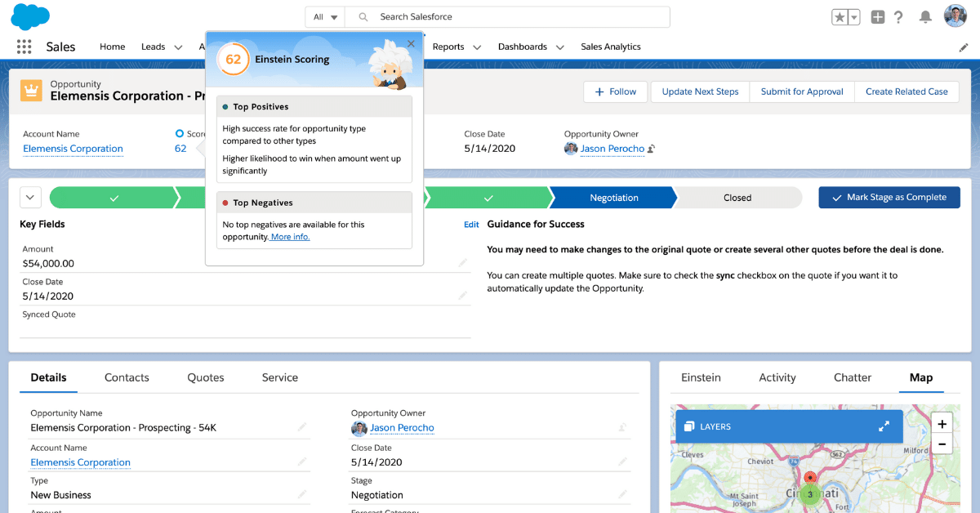This screenshot has height=513, width=980.
Task: Click the map Layers stack icon
Action: (x=689, y=426)
